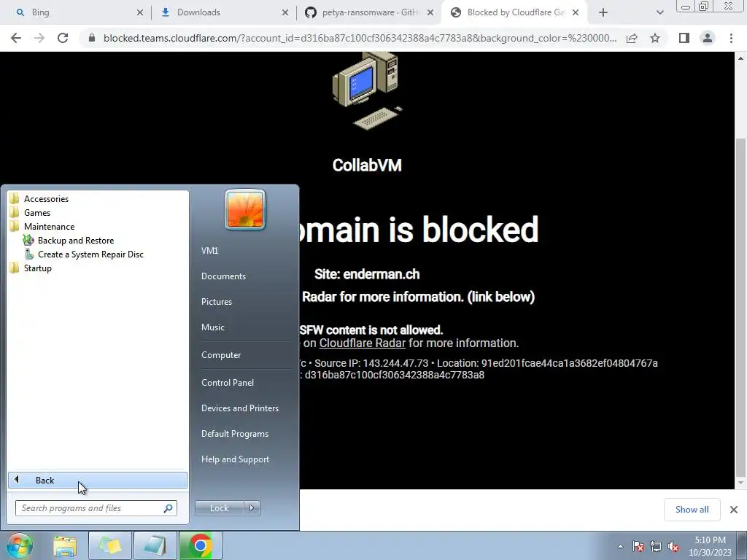
Task: Click the Site: enderman.ch text
Action: (367, 274)
